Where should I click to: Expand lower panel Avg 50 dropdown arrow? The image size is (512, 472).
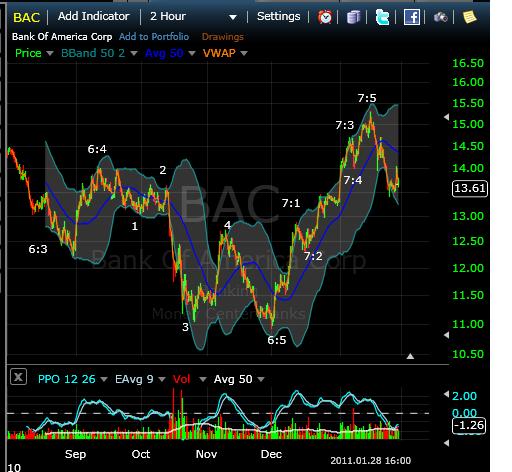[261, 379]
